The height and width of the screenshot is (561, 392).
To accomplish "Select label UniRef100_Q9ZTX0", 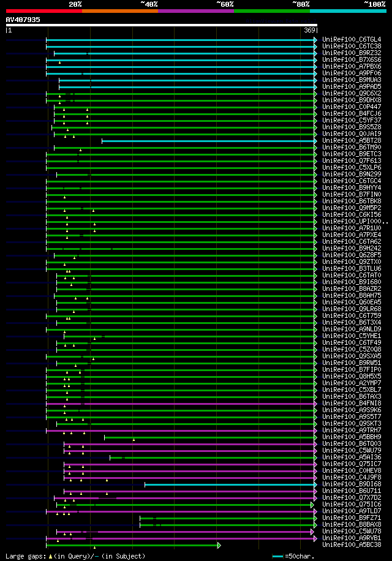I will pyautogui.click(x=352, y=262).
